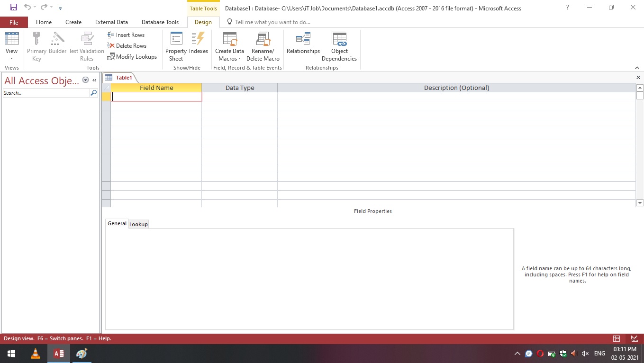Open the Property Sheet
Screen dimensions: 644x363
click(x=176, y=45)
